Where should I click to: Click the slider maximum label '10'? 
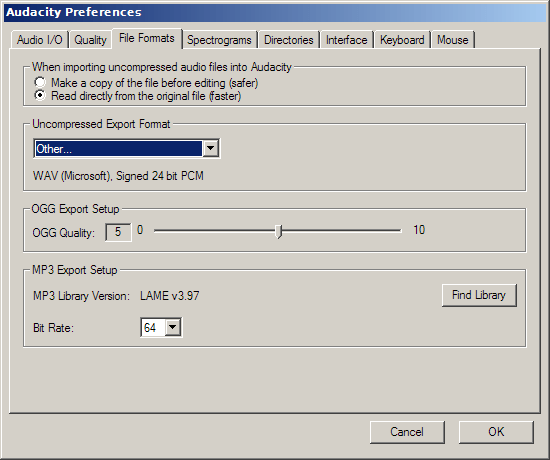419,230
